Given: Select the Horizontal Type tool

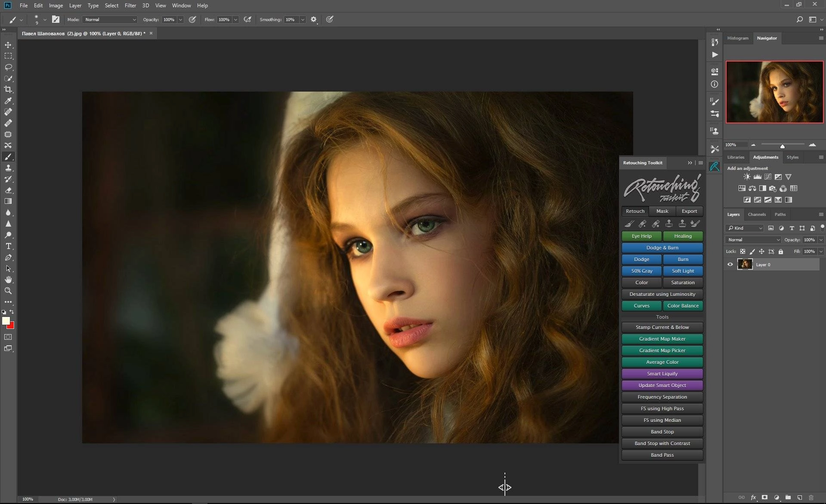Looking at the screenshot, I should pyautogui.click(x=8, y=246).
